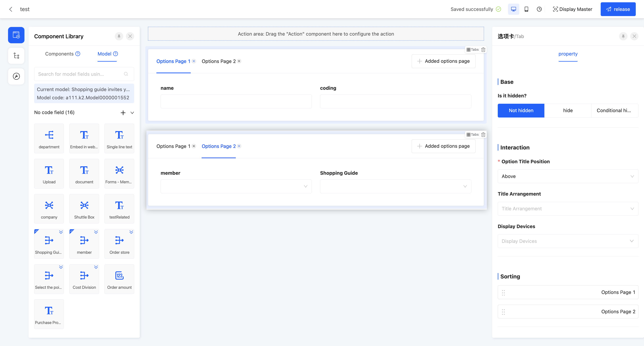Image resolution: width=644 pixels, height=346 pixels.
Task: Open the wrench settings sidebar icon
Action: coord(16,76)
